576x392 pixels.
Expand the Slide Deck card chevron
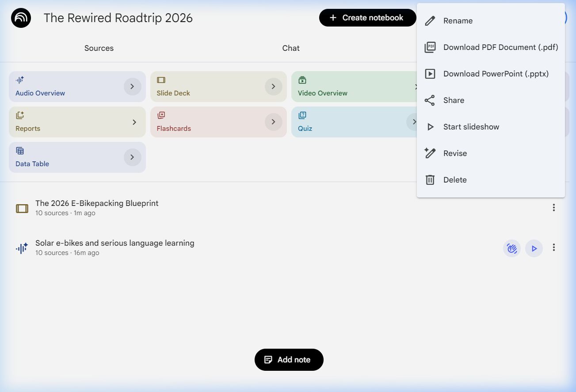click(x=273, y=87)
